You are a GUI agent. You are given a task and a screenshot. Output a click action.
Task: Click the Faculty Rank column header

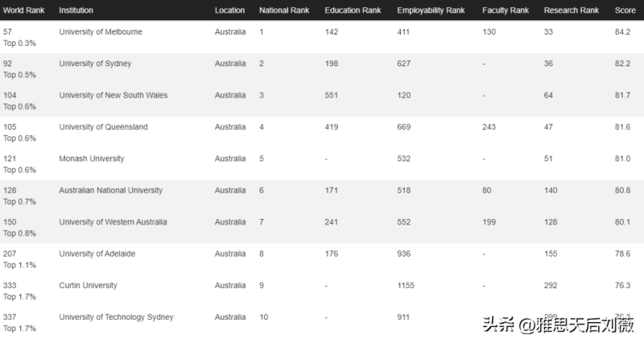(506, 10)
